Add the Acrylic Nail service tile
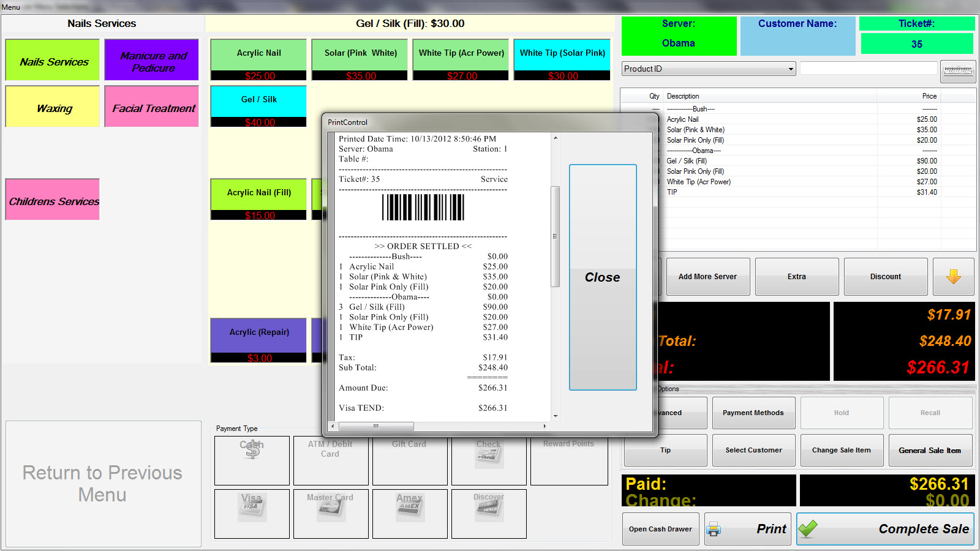980x551 pixels. tap(258, 59)
